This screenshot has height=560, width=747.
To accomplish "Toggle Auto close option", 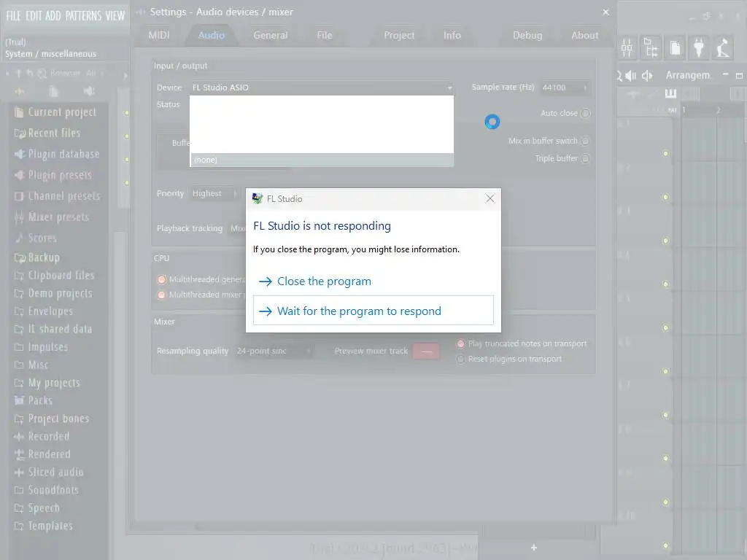I will click(586, 113).
